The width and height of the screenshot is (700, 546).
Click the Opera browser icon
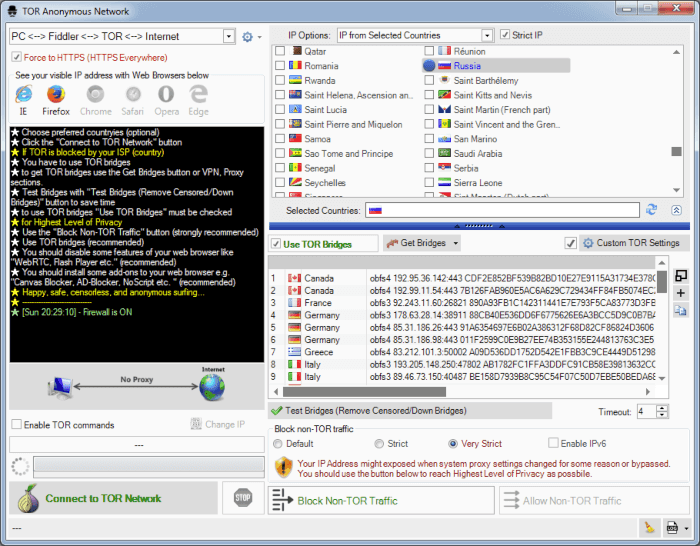166,94
